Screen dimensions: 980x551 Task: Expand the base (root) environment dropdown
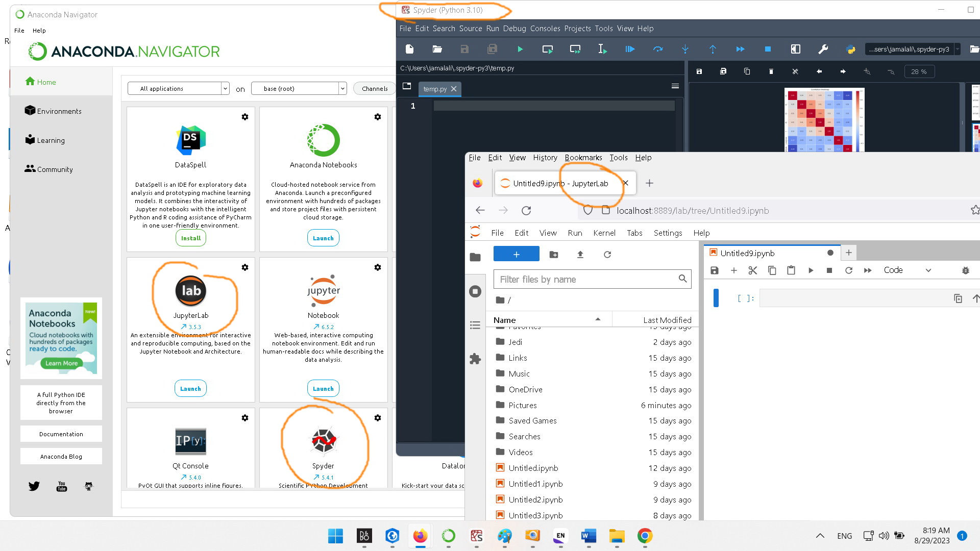point(299,89)
